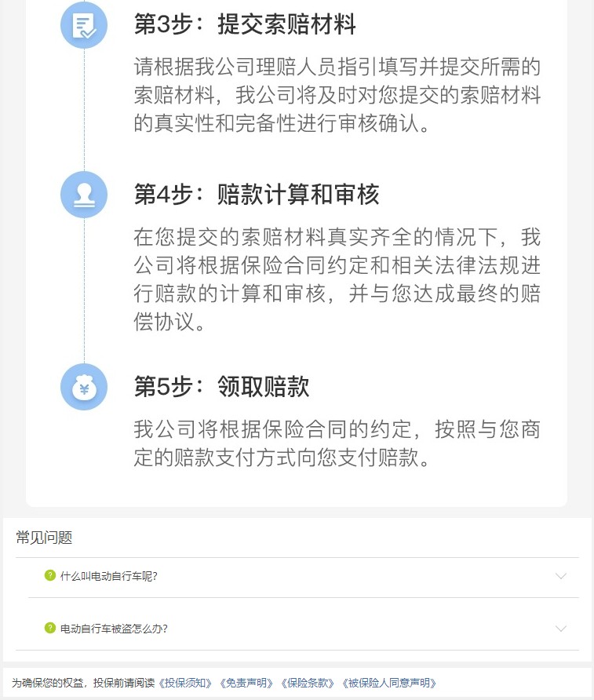Click the green question mark beside 什么叫电动自行车呢
This screenshot has height=700, width=594.
pyautogui.click(x=50, y=575)
